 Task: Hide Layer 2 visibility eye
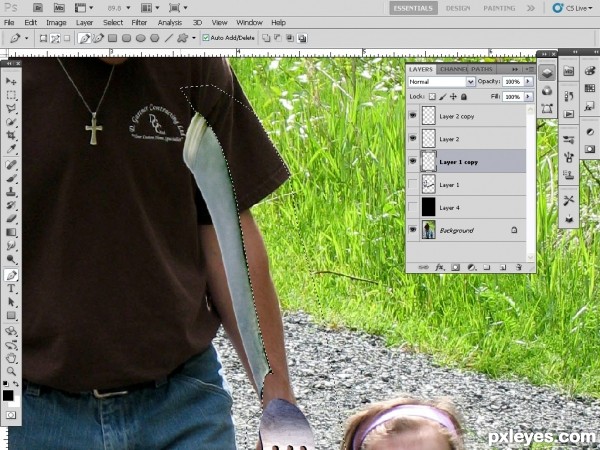[412, 138]
